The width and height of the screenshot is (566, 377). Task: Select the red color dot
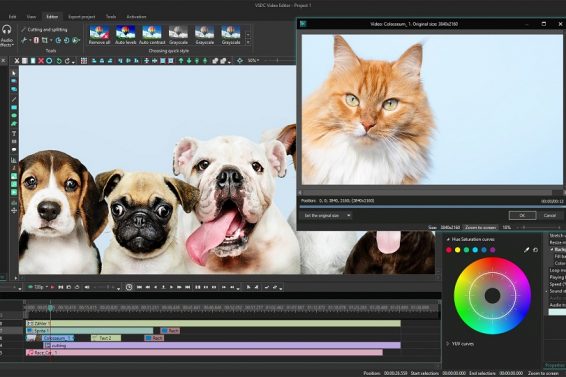tap(449, 250)
